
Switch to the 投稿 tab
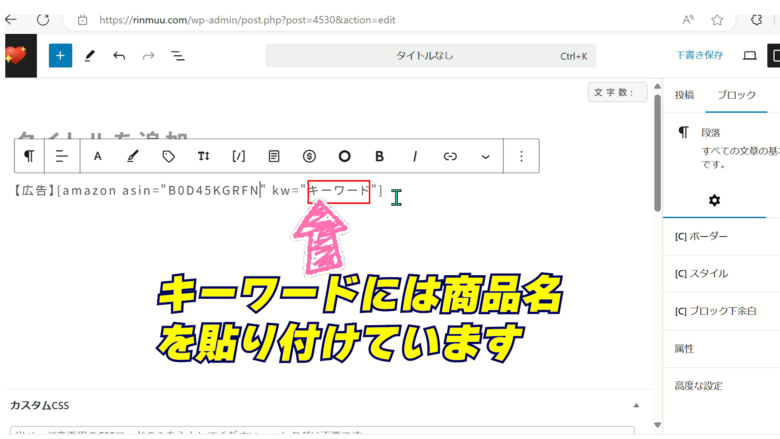point(684,95)
